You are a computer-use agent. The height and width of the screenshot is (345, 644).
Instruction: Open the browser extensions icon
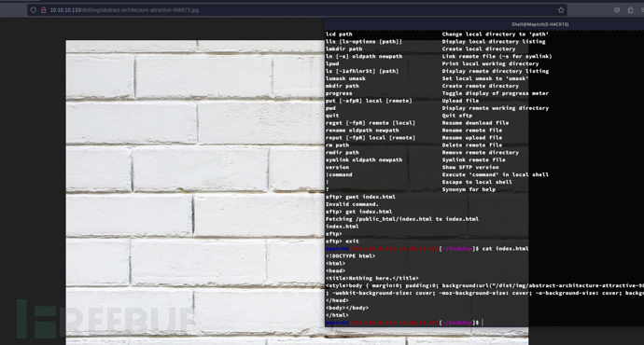tap(630, 10)
